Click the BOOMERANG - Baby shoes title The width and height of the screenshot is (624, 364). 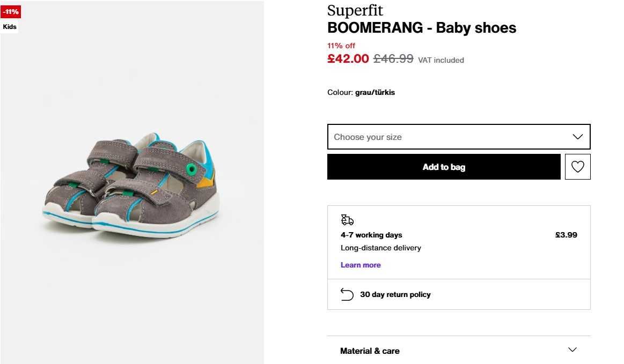click(x=422, y=28)
